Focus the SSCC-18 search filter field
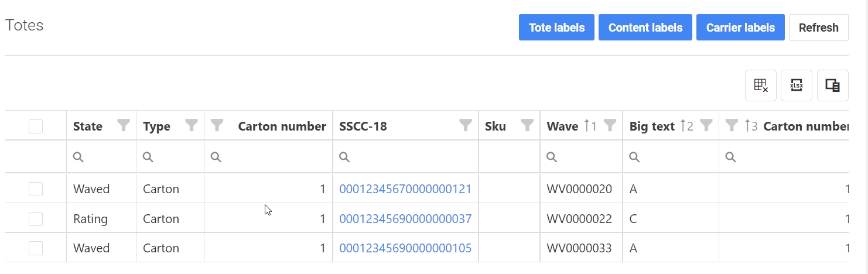 410,157
